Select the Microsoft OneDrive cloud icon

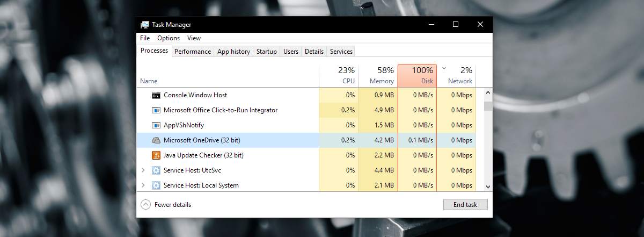tap(156, 140)
